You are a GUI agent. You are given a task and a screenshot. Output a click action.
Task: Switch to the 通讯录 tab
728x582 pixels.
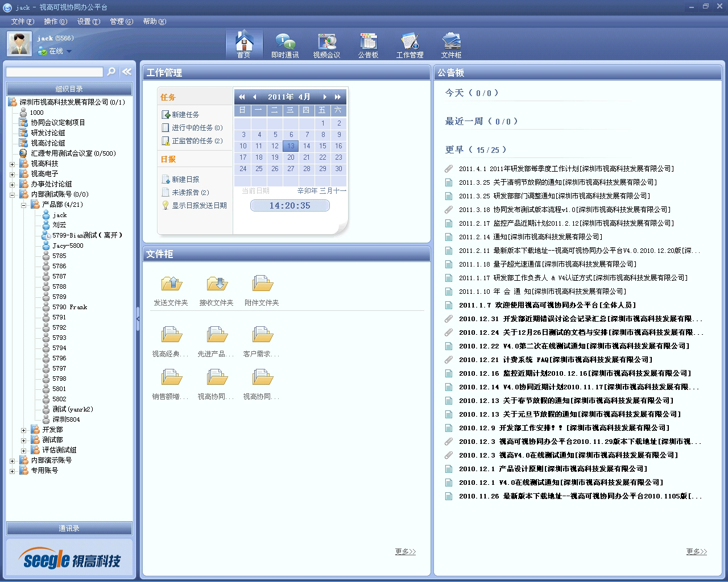pos(69,529)
